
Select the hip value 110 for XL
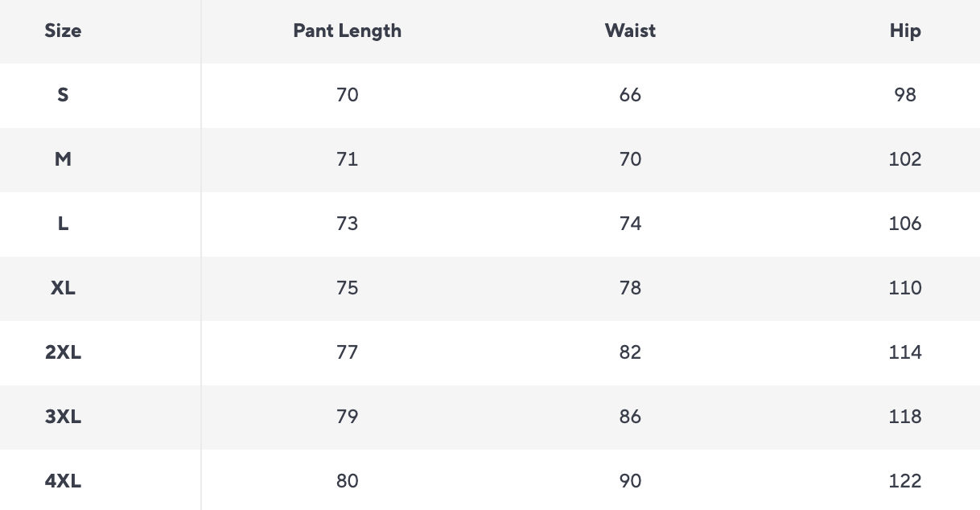point(905,288)
